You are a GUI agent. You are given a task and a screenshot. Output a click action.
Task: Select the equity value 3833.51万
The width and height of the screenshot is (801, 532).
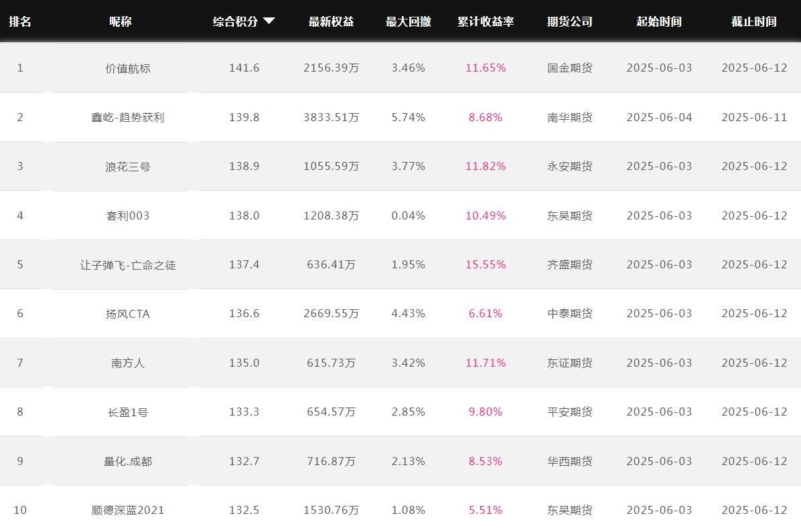click(x=331, y=117)
